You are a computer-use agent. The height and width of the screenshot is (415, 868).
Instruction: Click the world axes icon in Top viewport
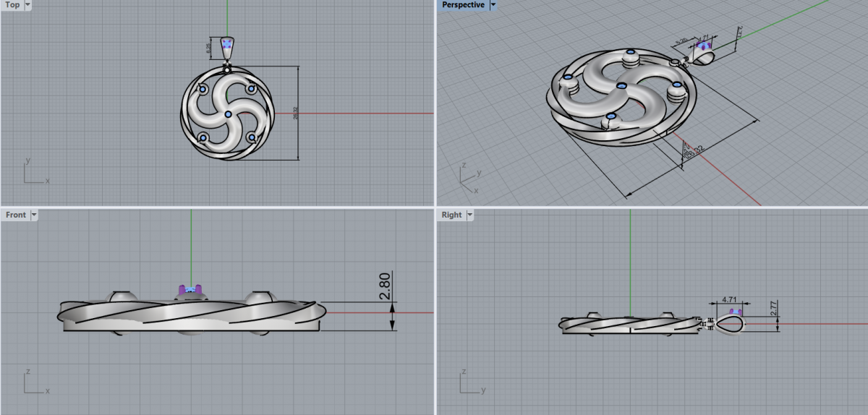(x=35, y=171)
